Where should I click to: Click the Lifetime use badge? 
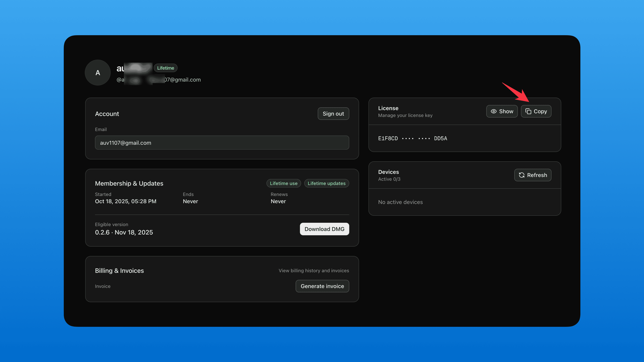[x=283, y=183]
